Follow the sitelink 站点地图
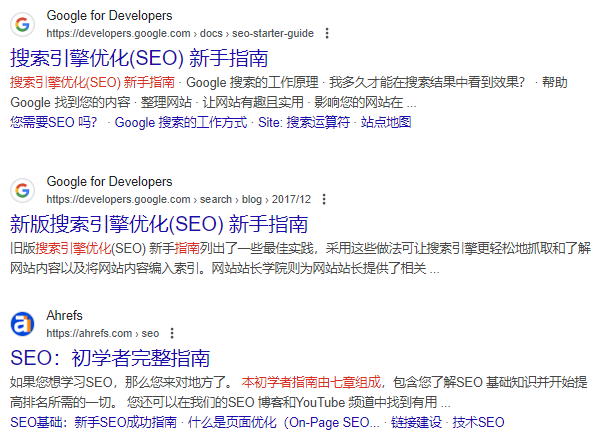Screen dimensions: 609x441 pyautogui.click(x=386, y=122)
